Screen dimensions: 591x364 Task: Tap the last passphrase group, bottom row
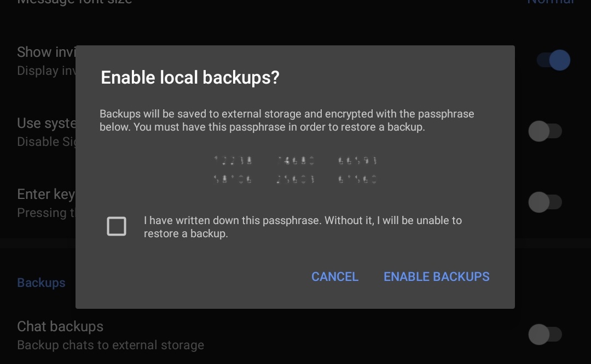click(x=357, y=179)
